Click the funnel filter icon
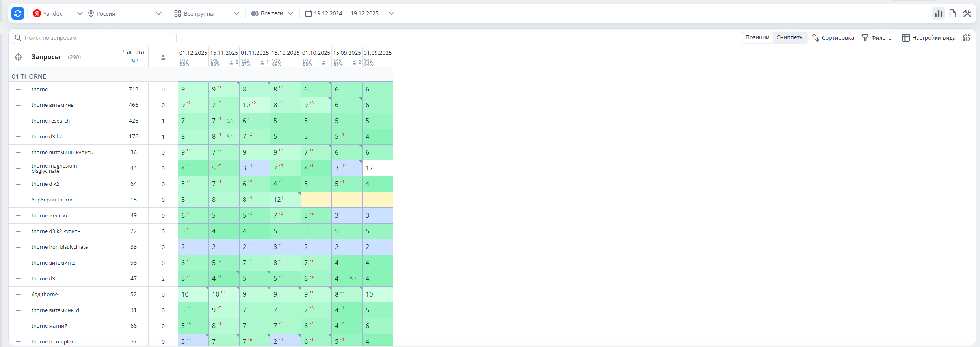The image size is (980, 347). 865,38
